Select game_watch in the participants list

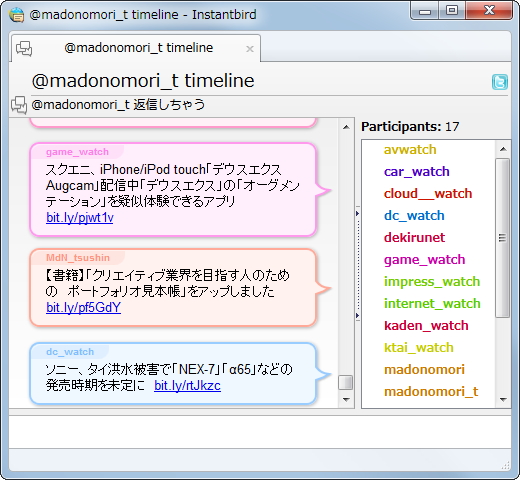[x=424, y=260]
